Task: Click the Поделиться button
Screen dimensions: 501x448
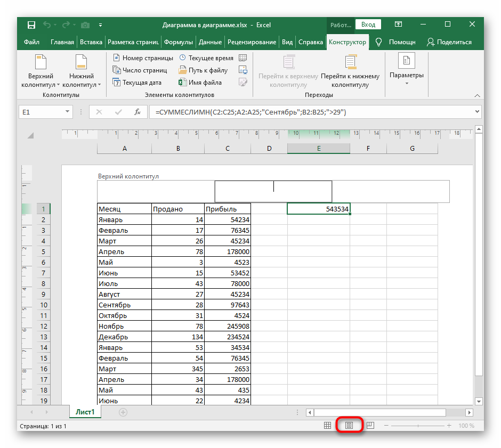Action: pyautogui.click(x=449, y=42)
